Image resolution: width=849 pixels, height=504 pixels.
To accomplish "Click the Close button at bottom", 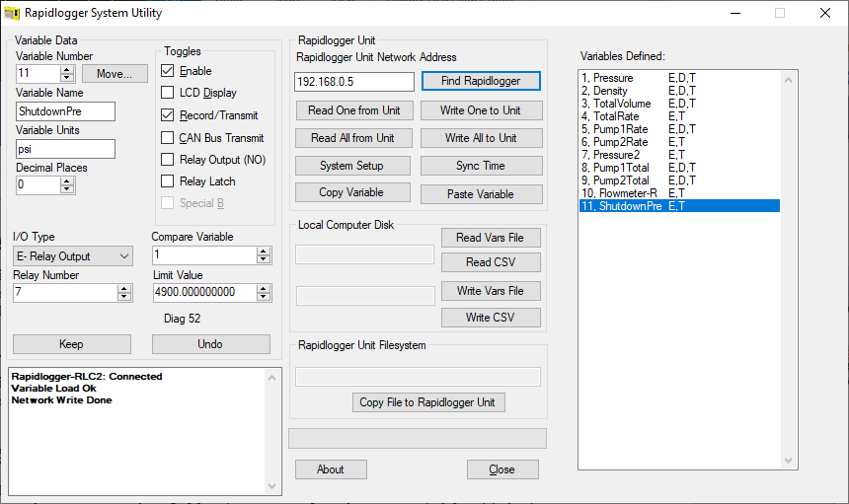I will click(x=502, y=469).
